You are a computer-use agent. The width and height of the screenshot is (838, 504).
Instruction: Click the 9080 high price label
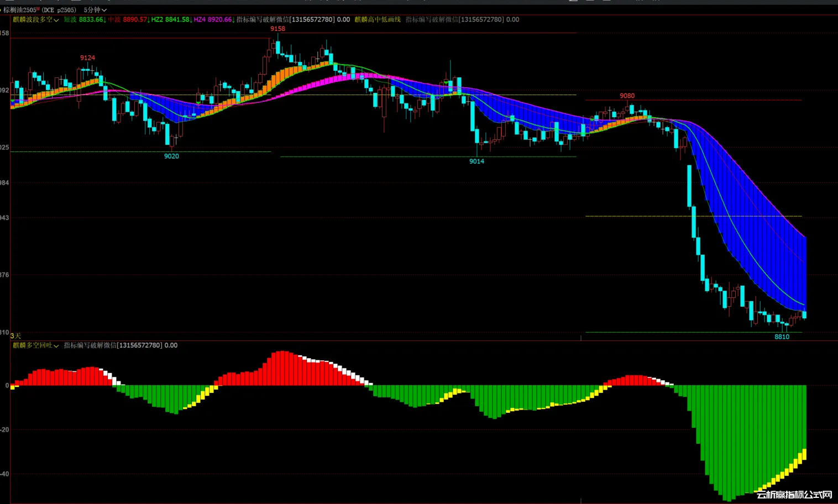(627, 96)
